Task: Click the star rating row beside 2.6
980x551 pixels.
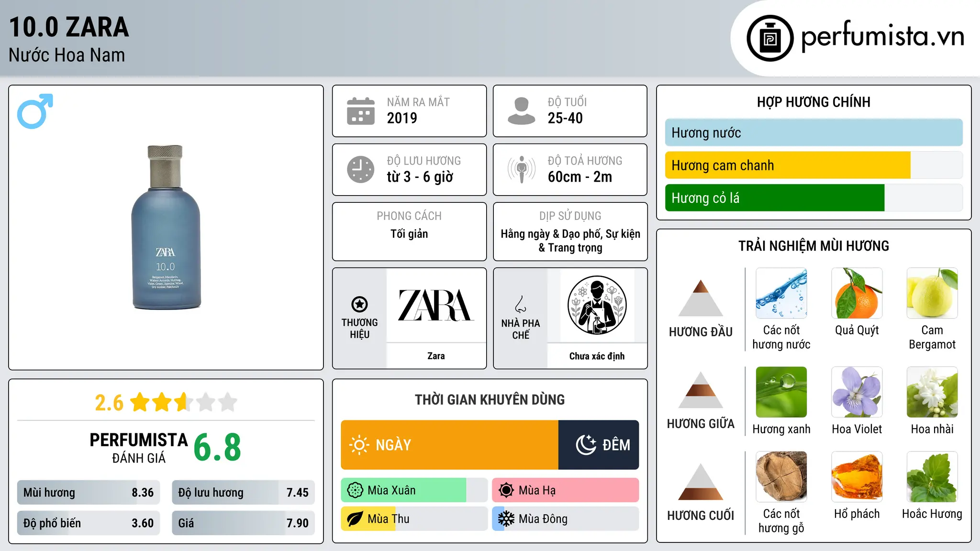Action: coord(184,402)
